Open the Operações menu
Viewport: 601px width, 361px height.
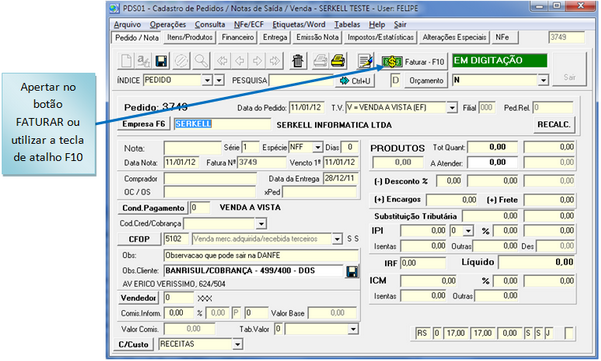(x=168, y=25)
